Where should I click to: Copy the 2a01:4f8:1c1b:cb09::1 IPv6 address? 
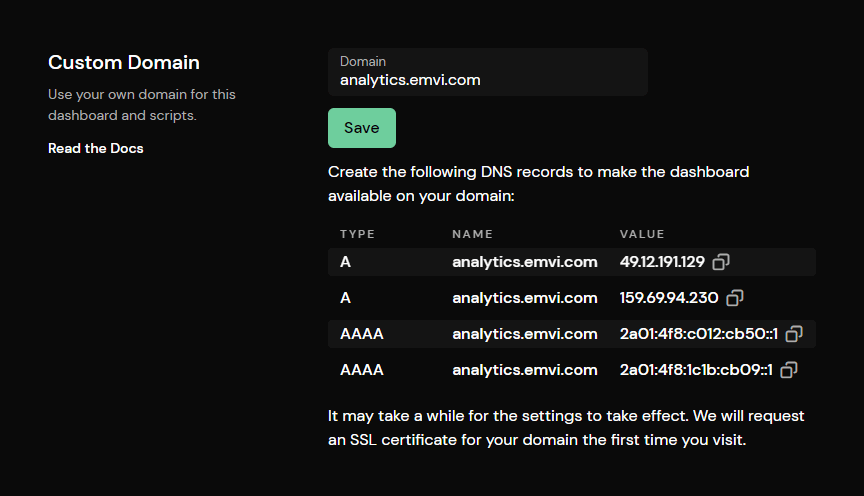coord(789,370)
